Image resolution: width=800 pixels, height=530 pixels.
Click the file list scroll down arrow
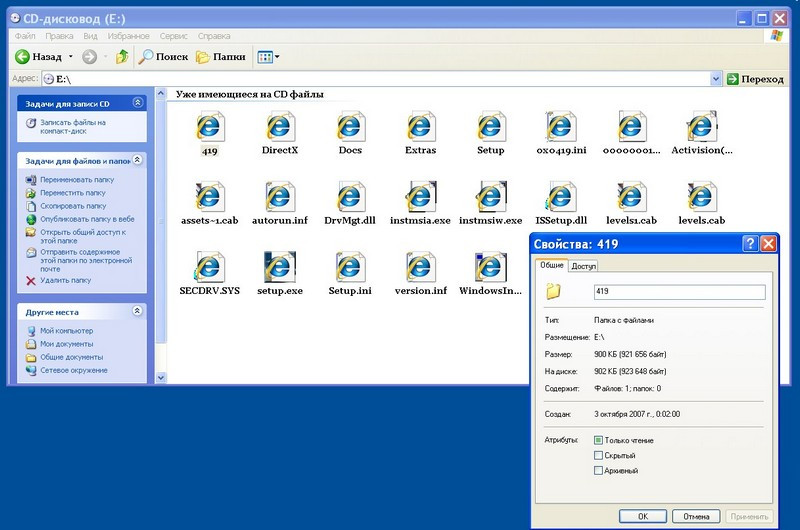tap(161, 377)
